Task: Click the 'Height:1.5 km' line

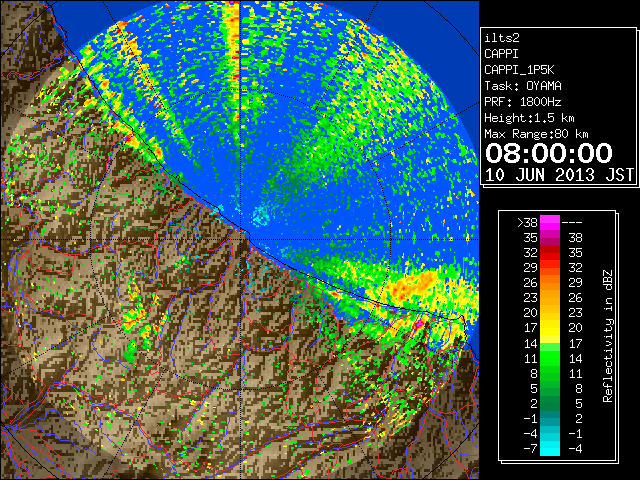Action: (x=529, y=118)
